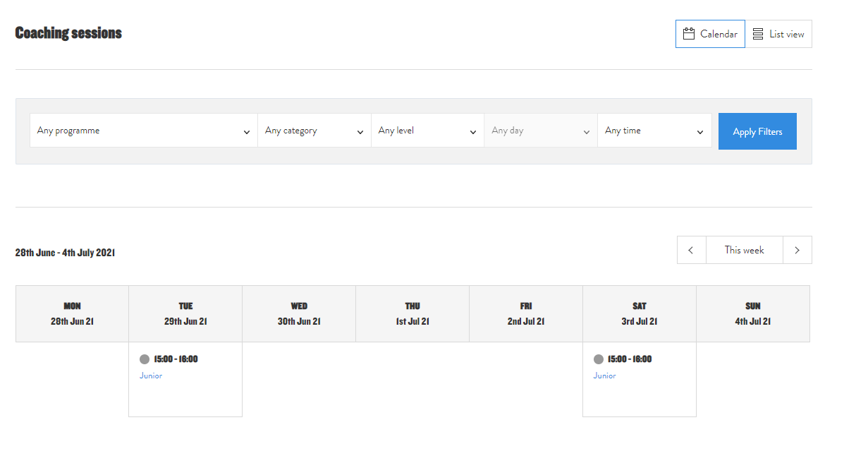
Task: Switch to Calendar view
Action: [710, 34]
